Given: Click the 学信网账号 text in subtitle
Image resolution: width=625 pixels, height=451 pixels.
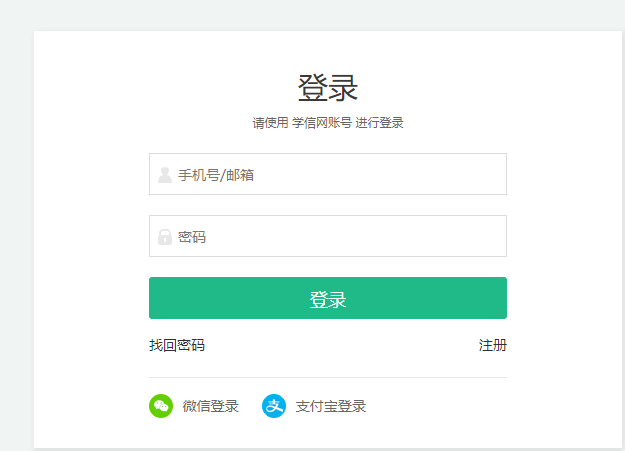Looking at the screenshot, I should [322, 123].
